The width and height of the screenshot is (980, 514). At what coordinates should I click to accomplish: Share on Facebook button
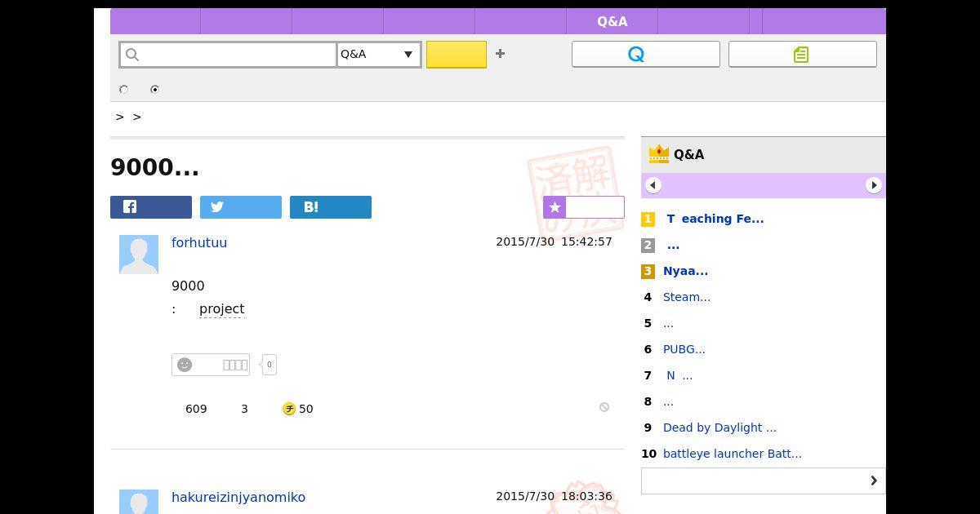[151, 207]
